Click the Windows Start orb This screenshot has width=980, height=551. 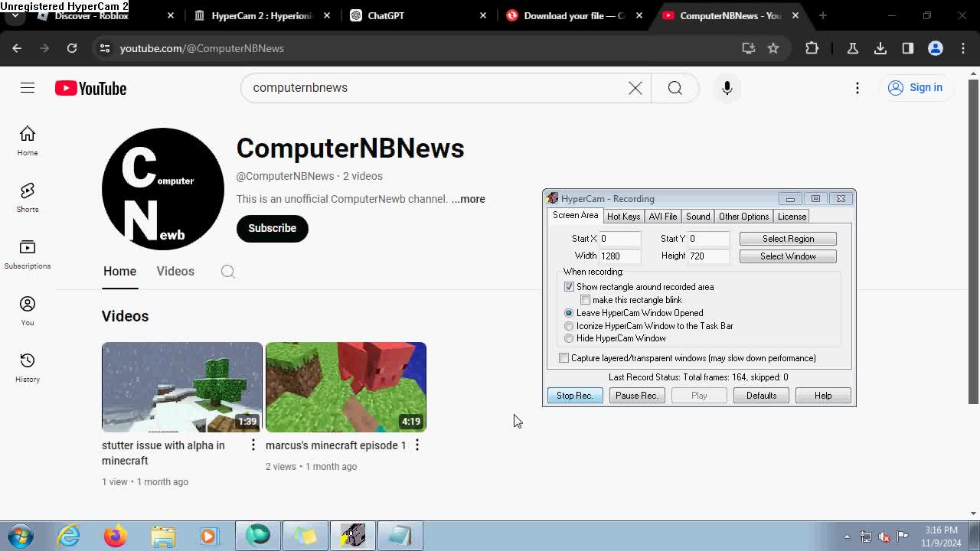(20, 536)
